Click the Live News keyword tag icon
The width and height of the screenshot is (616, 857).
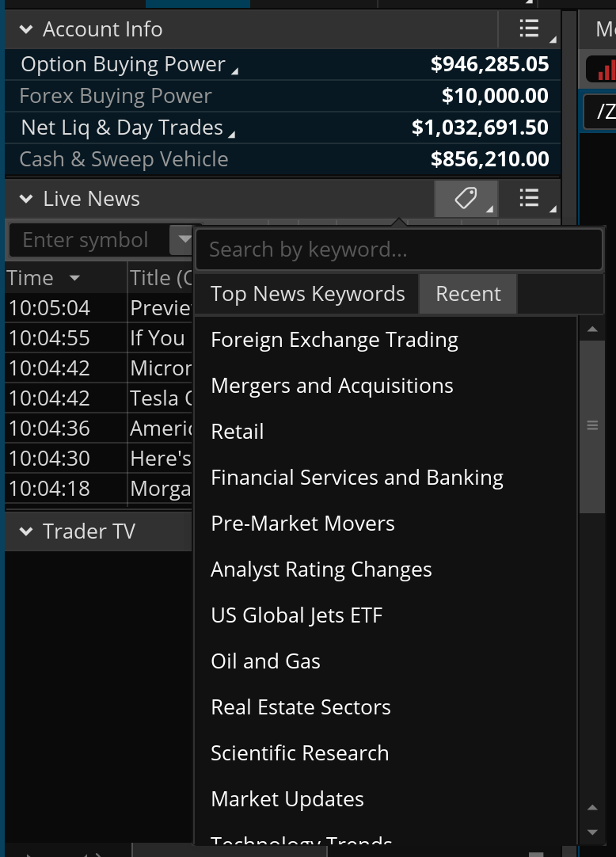coord(466,199)
